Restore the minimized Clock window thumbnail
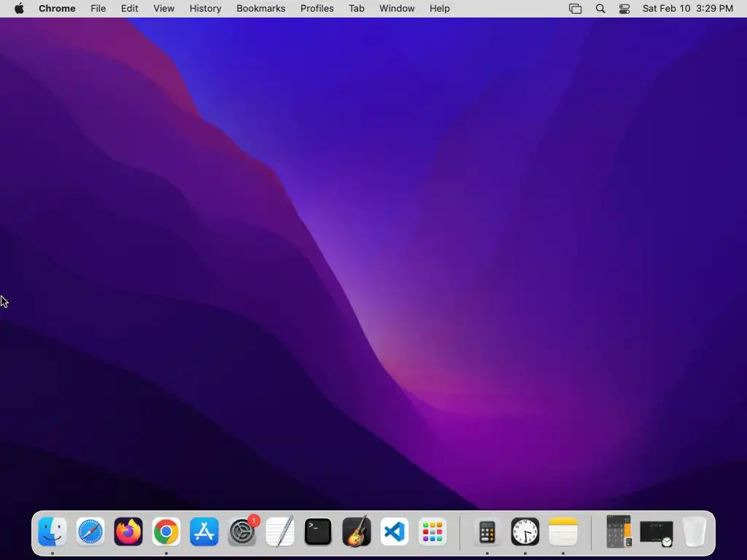 (657, 533)
